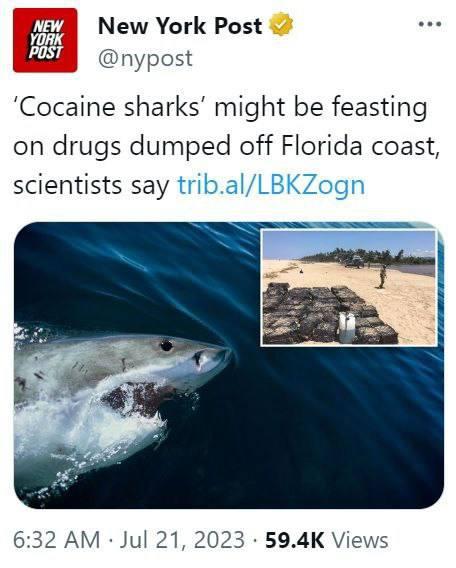Open the @nypost handle link

(145, 58)
